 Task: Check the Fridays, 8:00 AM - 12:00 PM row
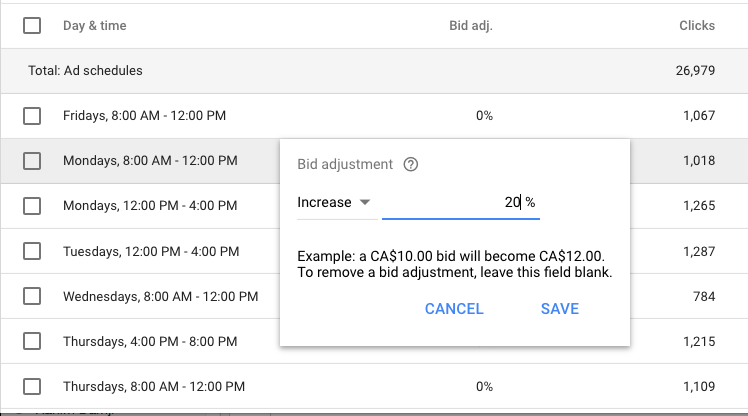point(32,115)
